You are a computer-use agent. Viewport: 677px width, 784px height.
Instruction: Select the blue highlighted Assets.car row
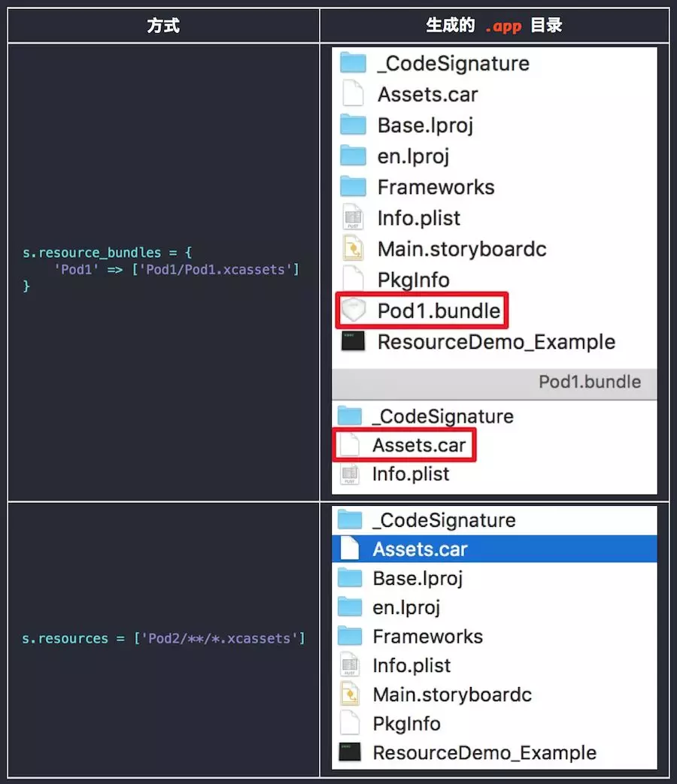tap(494, 549)
